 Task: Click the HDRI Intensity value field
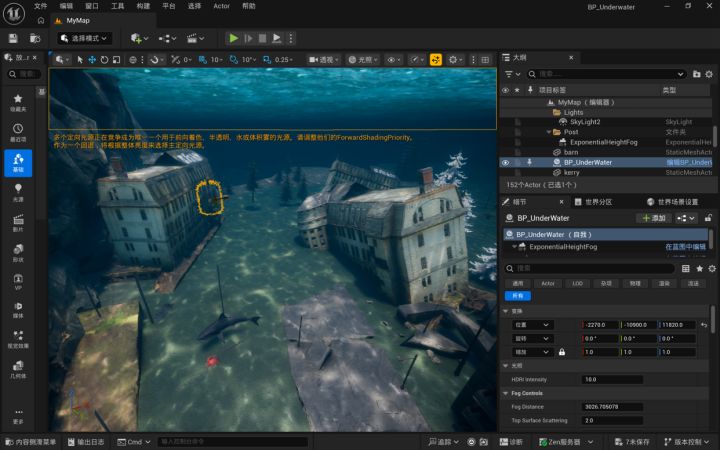tap(612, 380)
